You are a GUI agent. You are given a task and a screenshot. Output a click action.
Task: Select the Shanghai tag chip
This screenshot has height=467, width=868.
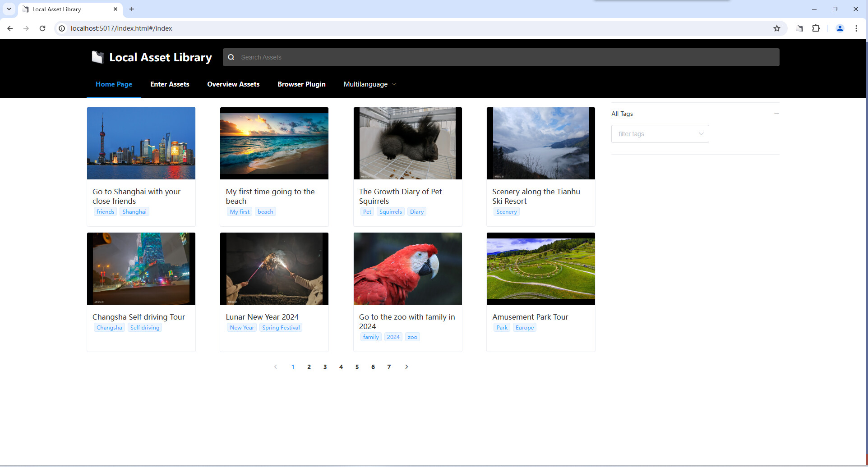tap(134, 211)
